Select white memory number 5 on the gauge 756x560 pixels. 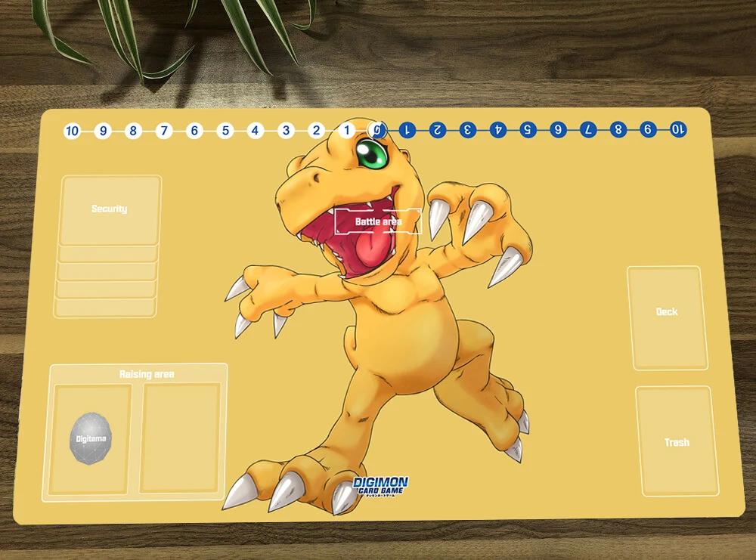pyautogui.click(x=225, y=130)
